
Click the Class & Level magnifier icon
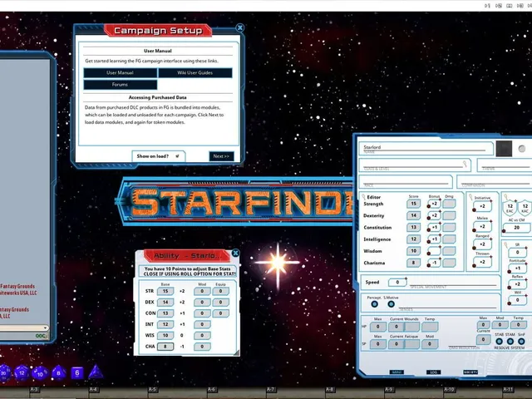465,165
